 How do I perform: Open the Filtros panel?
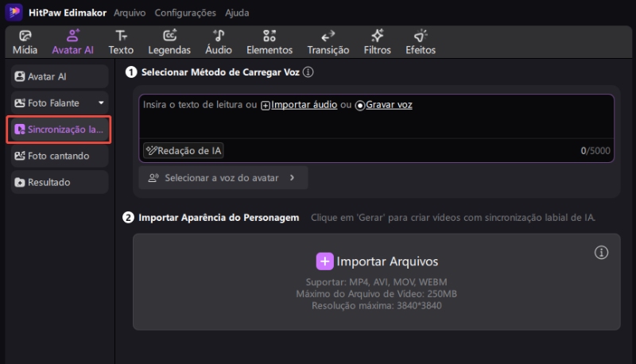(377, 42)
